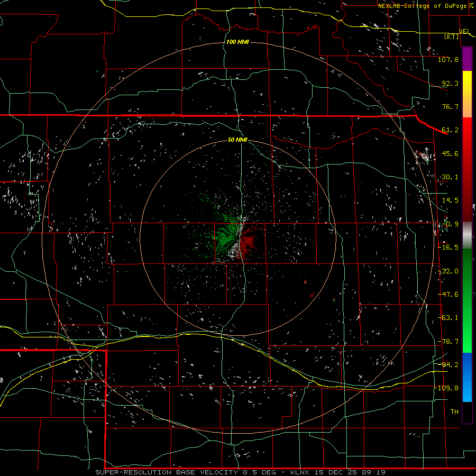Pick the red segment of the color bar
This screenshot has width=476, height=476.
pyautogui.click(x=467, y=169)
